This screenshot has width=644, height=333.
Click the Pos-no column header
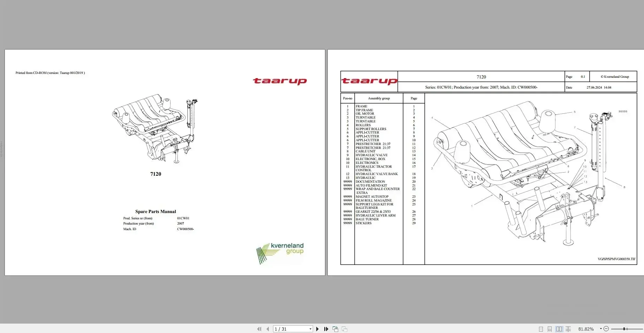click(x=348, y=98)
